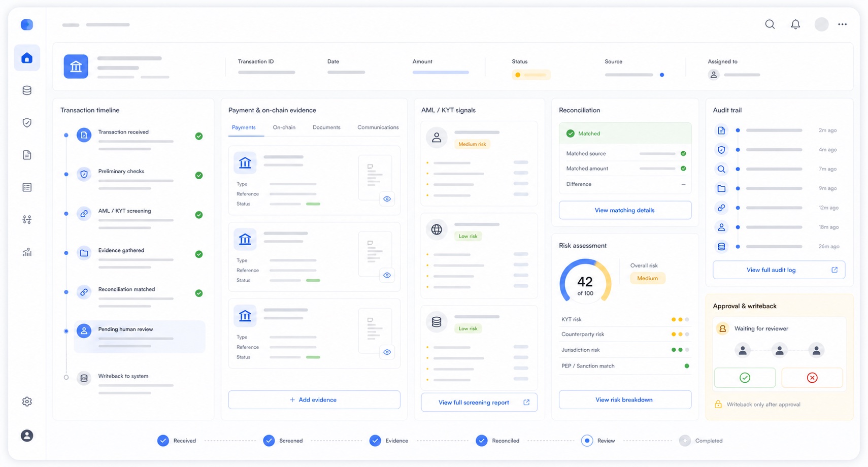This screenshot has height=467, width=868.
Task: Click green check next to Reconciliation matched
Action: pos(199,293)
